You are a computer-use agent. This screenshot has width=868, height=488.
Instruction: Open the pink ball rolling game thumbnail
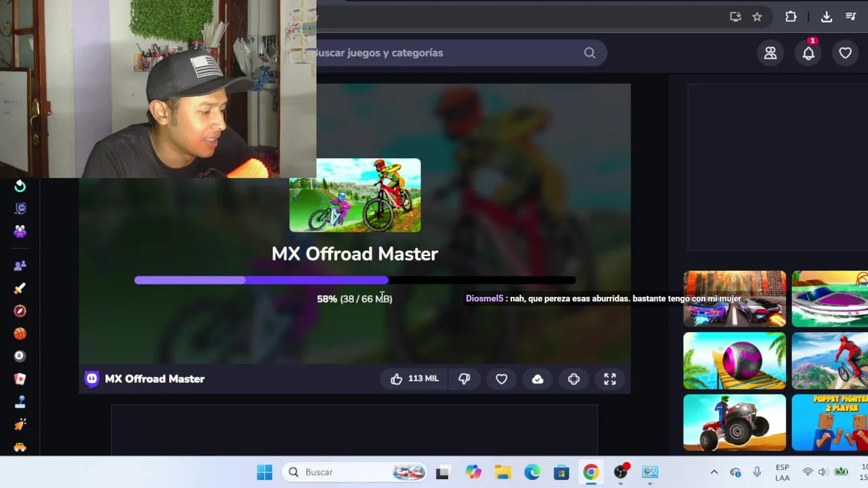tap(734, 361)
